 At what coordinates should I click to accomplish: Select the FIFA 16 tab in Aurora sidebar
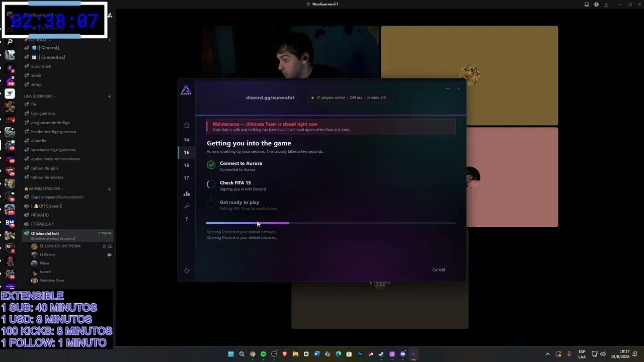(186, 165)
